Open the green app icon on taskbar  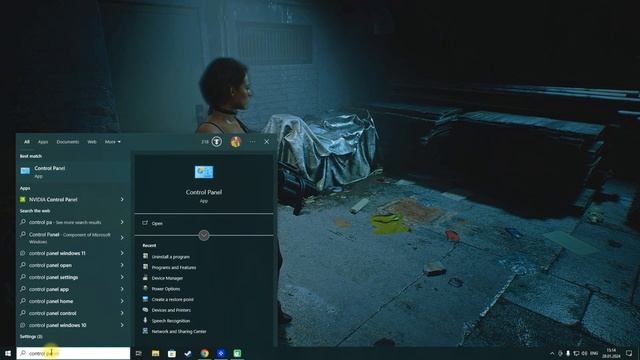(x=237, y=353)
